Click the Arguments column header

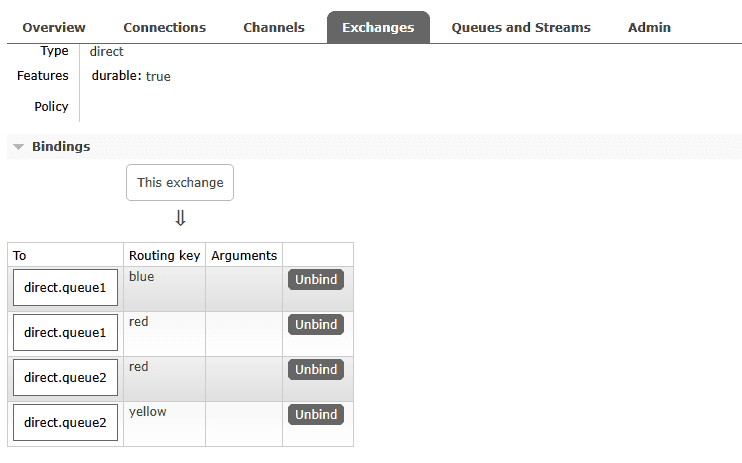(244, 256)
